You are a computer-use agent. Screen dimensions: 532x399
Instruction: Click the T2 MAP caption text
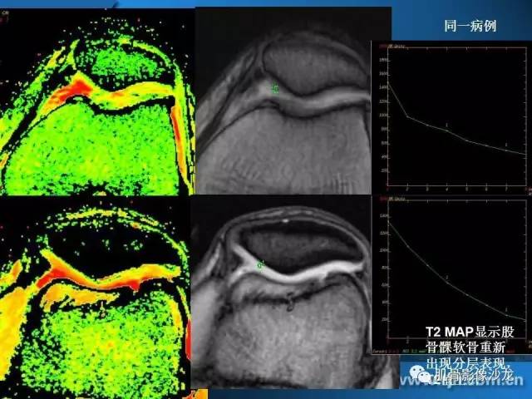[470, 348]
